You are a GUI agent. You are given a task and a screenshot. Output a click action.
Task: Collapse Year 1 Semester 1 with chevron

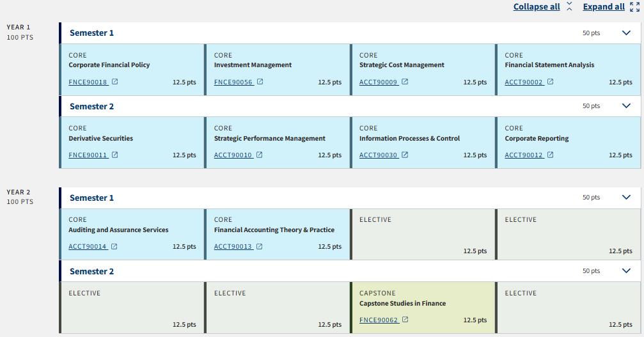tap(626, 33)
